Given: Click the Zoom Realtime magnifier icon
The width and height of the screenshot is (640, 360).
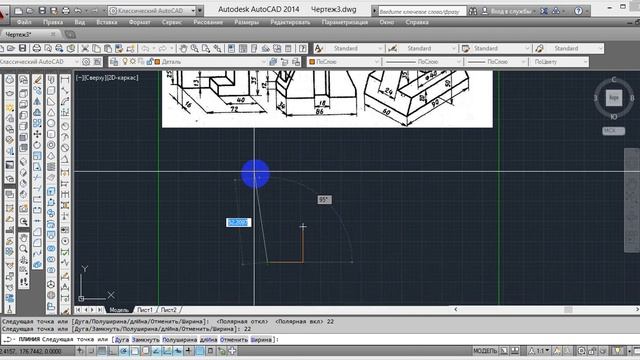Looking at the screenshot, I should coord(195,49).
